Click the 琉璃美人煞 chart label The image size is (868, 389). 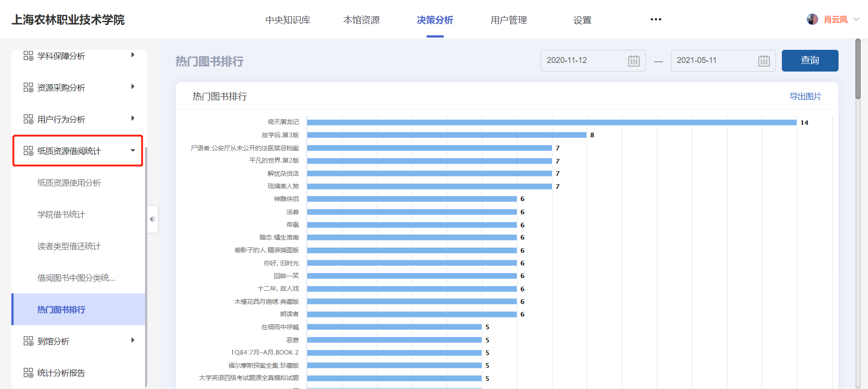click(x=283, y=186)
